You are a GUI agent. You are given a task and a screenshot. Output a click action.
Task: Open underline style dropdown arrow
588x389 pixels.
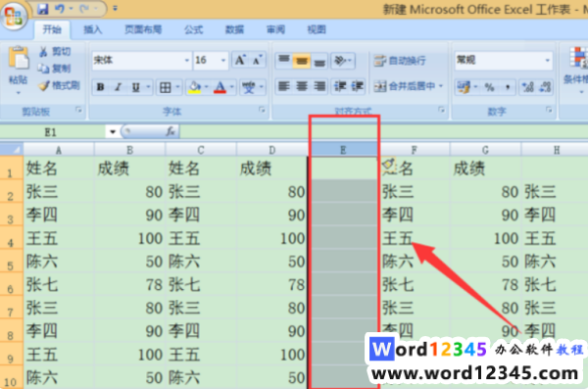(x=149, y=87)
